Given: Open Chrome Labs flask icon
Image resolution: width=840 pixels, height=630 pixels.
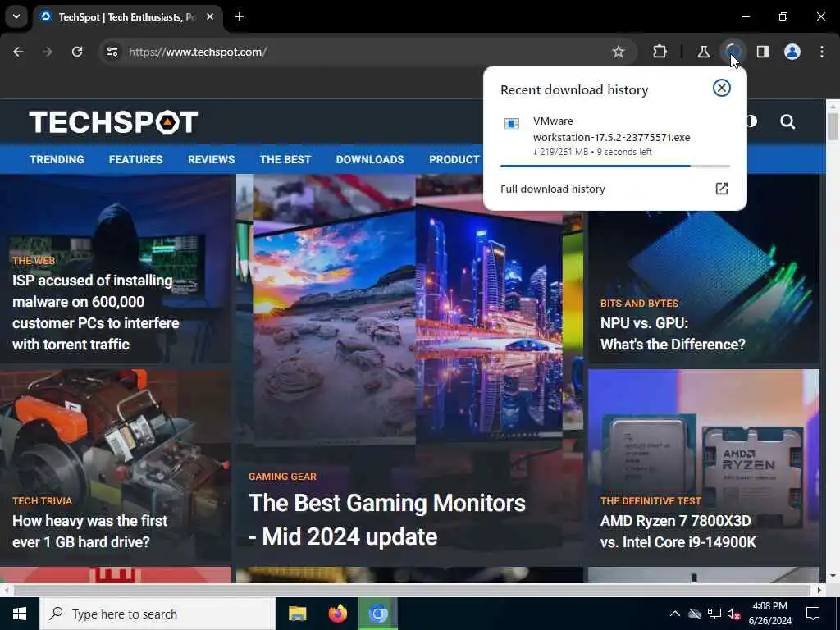Looking at the screenshot, I should [x=703, y=52].
